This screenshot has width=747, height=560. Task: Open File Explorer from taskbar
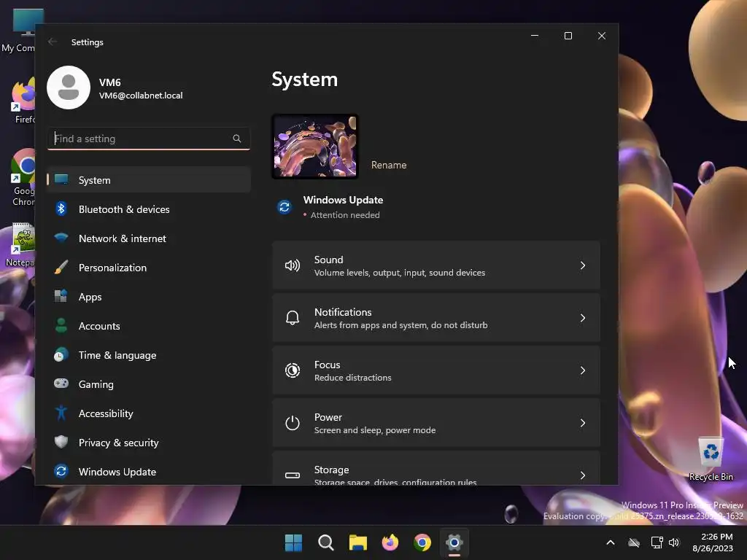(x=357, y=542)
